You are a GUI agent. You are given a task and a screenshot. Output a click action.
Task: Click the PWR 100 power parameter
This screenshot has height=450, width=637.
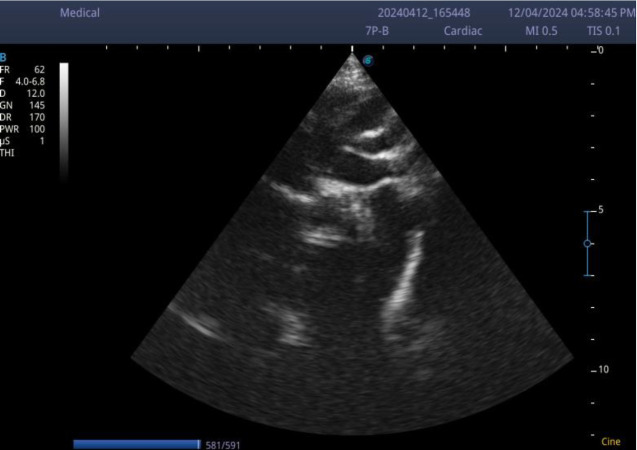tap(23, 129)
